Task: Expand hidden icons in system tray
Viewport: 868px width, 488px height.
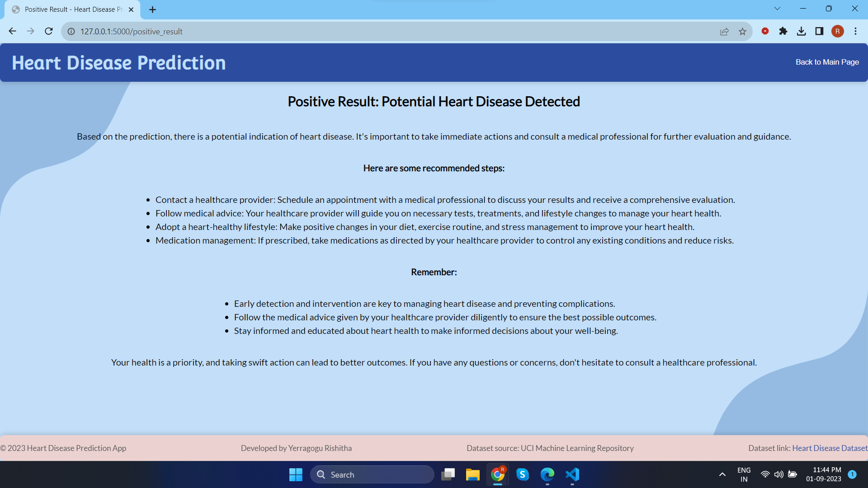Action: [x=722, y=474]
